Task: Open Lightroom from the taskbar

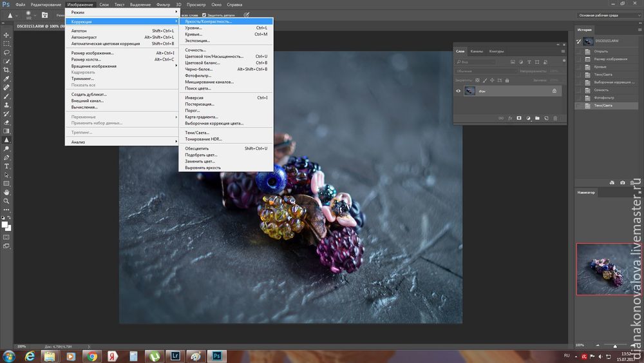Action: pos(175,355)
